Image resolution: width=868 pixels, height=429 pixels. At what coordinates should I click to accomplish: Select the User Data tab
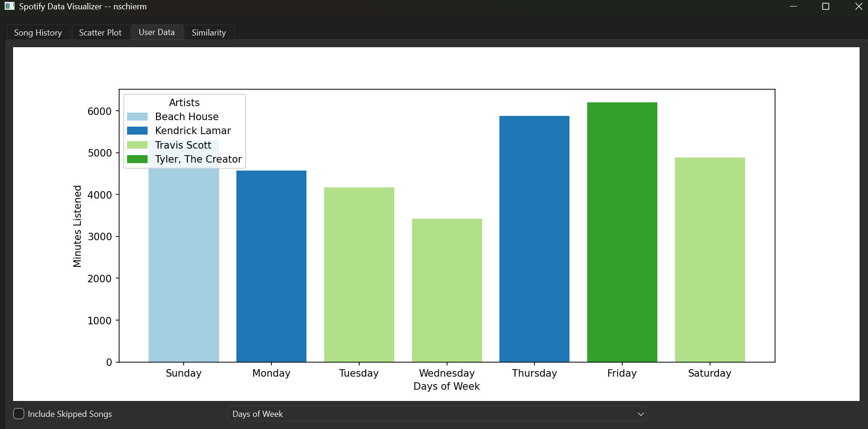pyautogui.click(x=157, y=32)
